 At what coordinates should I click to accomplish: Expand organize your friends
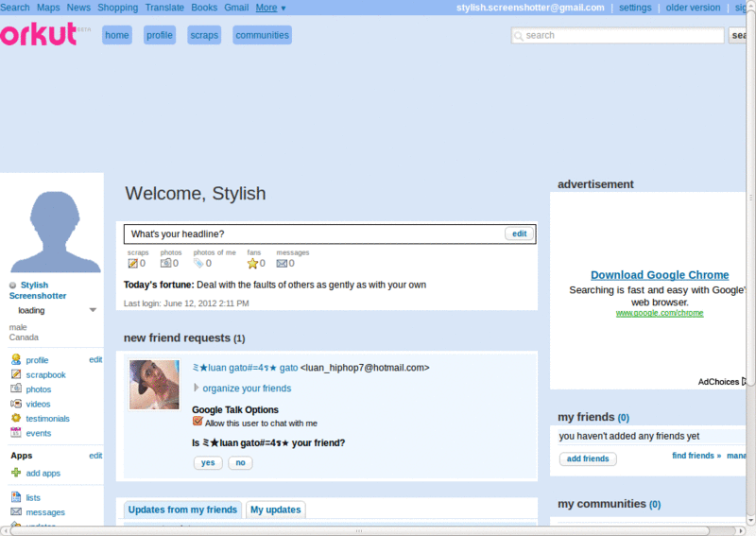(x=197, y=388)
